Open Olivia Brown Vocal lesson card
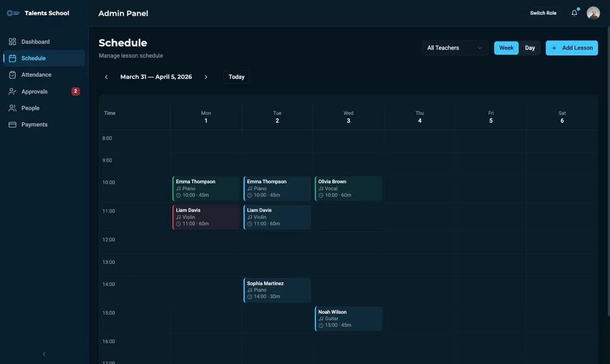 pos(349,188)
